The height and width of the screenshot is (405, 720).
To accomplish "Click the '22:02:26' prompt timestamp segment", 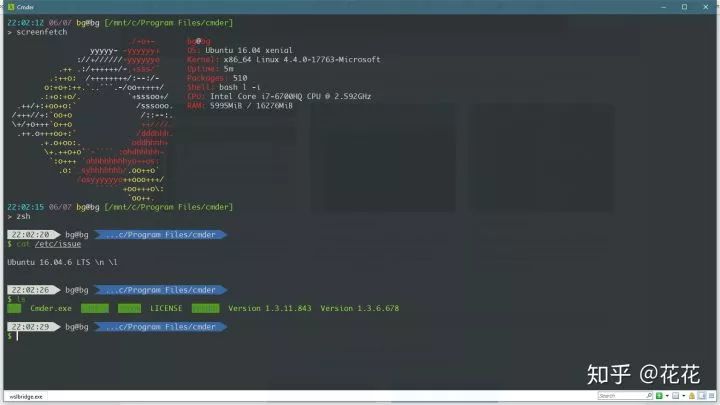I will click(32, 290).
